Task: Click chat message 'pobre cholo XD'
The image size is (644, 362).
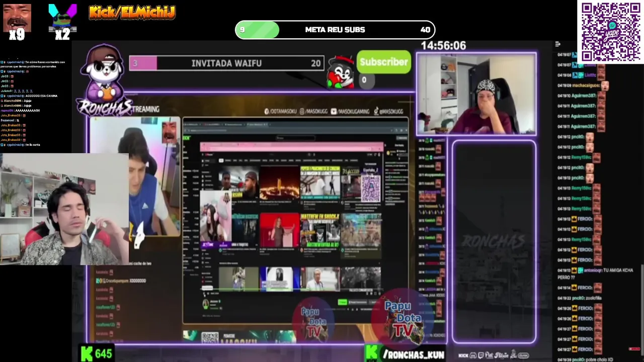Action: click(585, 359)
